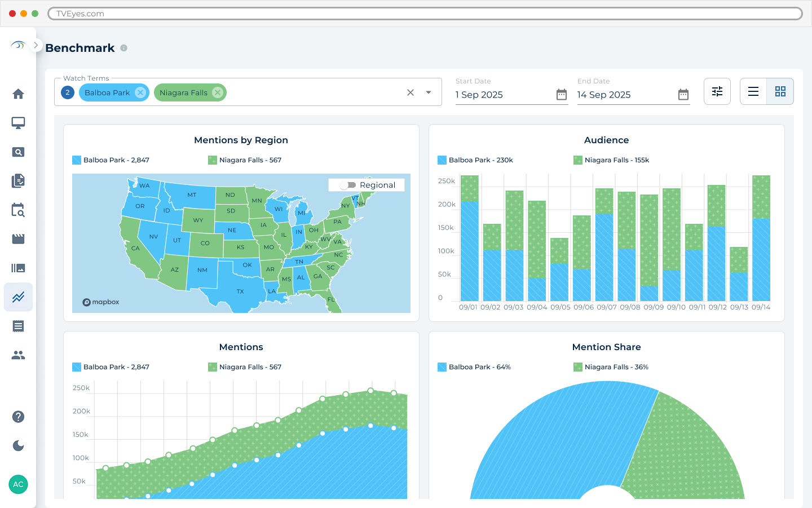Click the TVEyes logo

tap(18, 45)
